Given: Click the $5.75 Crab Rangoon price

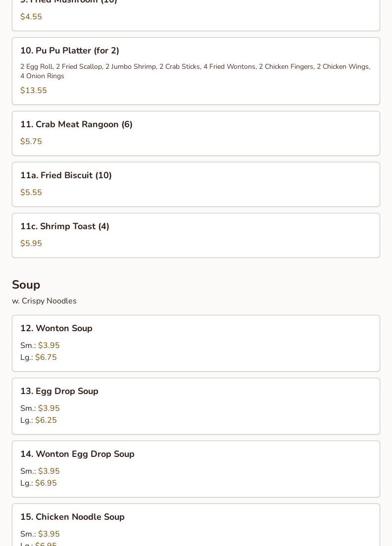Looking at the screenshot, I should coord(31,142).
